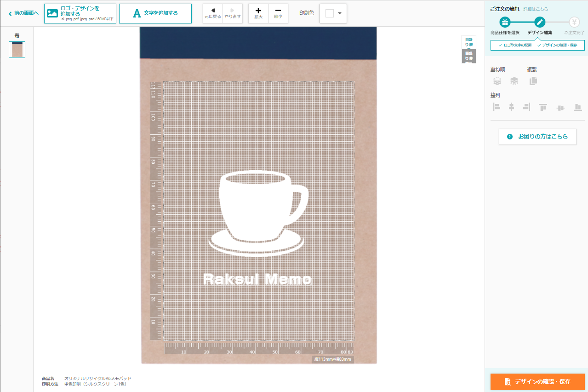Click the undo (元に戻る) button

point(212,13)
